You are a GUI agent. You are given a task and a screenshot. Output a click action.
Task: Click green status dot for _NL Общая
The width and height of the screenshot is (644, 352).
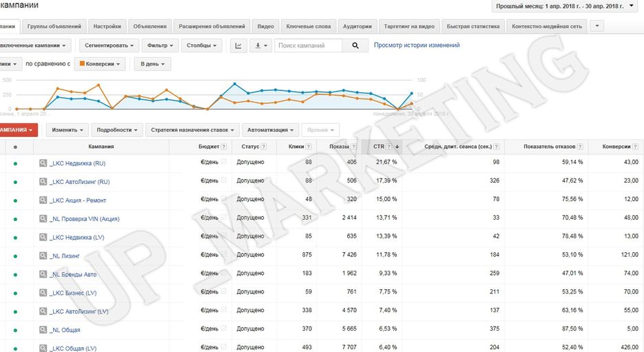15,330
